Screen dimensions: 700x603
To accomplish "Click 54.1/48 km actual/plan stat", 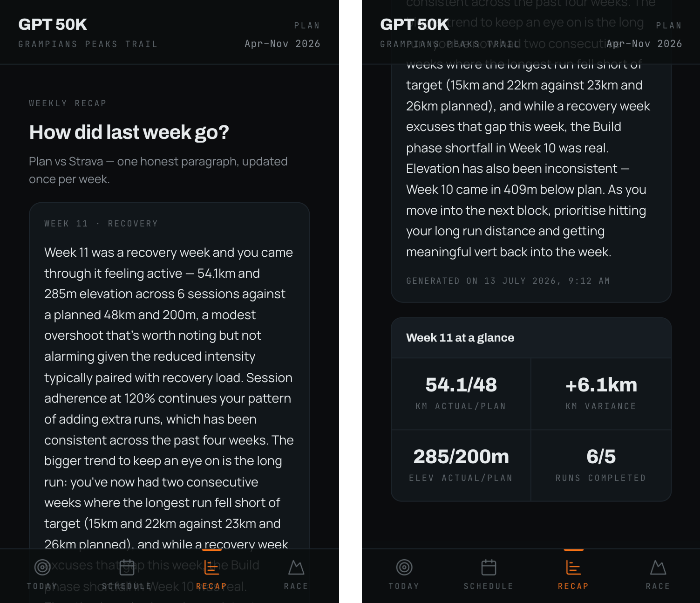I will [461, 385].
